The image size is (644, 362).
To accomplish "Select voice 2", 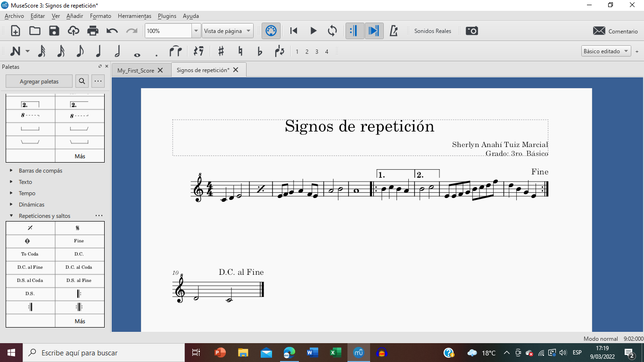I will [x=307, y=52].
